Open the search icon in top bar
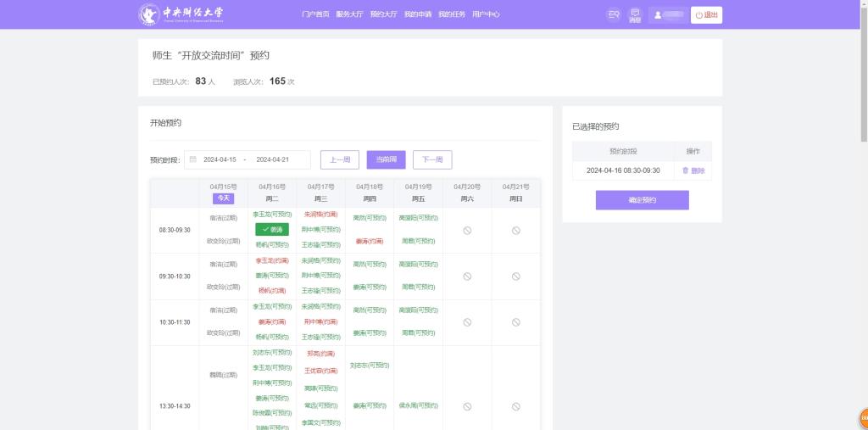The height and width of the screenshot is (430, 868). click(614, 14)
